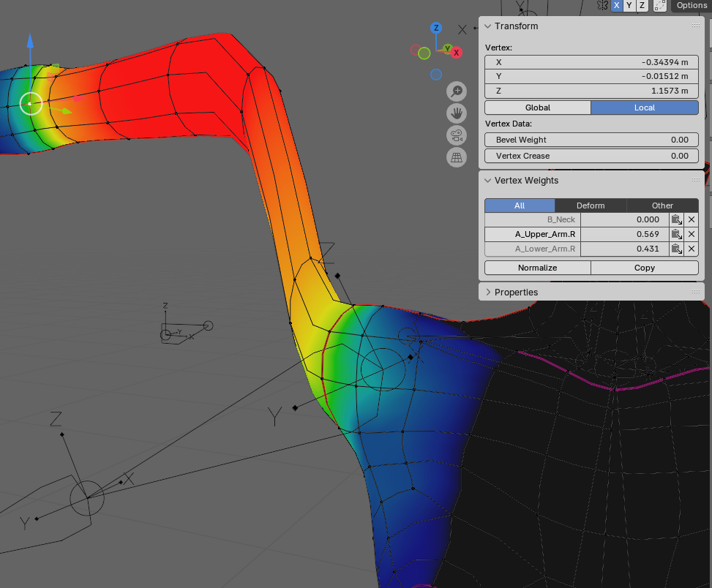Screen dimensions: 712x588
Task: Collapse the Transform panel
Action: [x=488, y=26]
